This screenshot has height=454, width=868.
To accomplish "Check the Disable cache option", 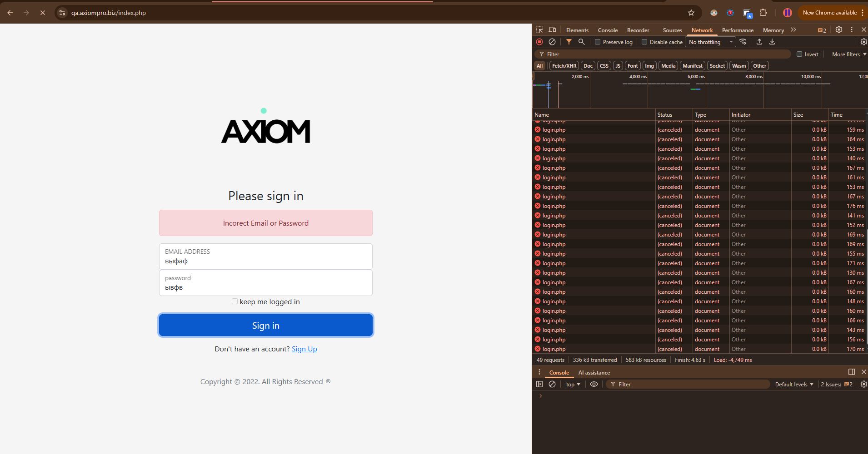I will [x=644, y=42].
